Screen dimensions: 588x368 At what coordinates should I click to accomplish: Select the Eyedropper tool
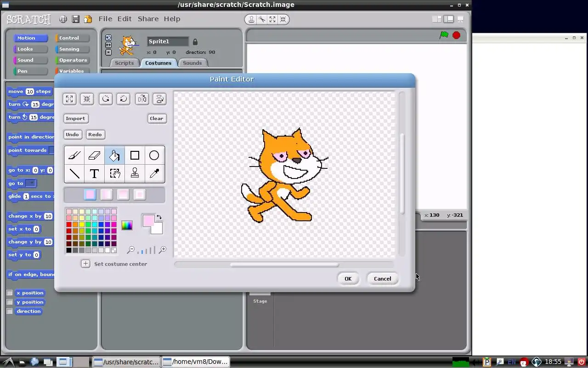pyautogui.click(x=154, y=173)
